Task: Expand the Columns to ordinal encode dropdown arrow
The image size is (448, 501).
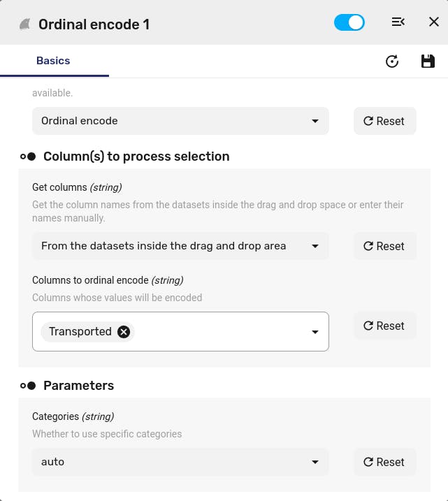Action: [x=315, y=332]
